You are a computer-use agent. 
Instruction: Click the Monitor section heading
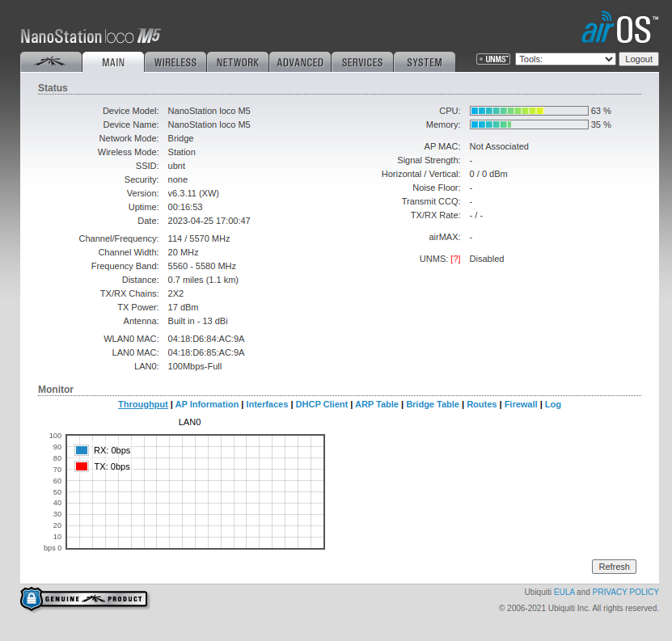56,389
